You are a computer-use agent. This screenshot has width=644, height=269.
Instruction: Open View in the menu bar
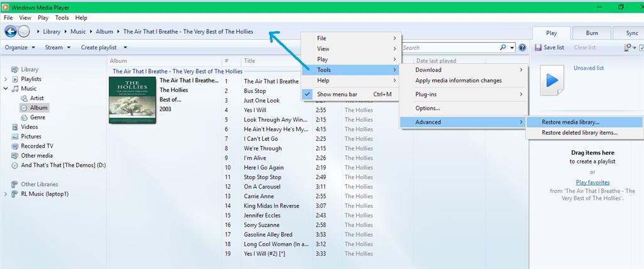pyautogui.click(x=25, y=18)
